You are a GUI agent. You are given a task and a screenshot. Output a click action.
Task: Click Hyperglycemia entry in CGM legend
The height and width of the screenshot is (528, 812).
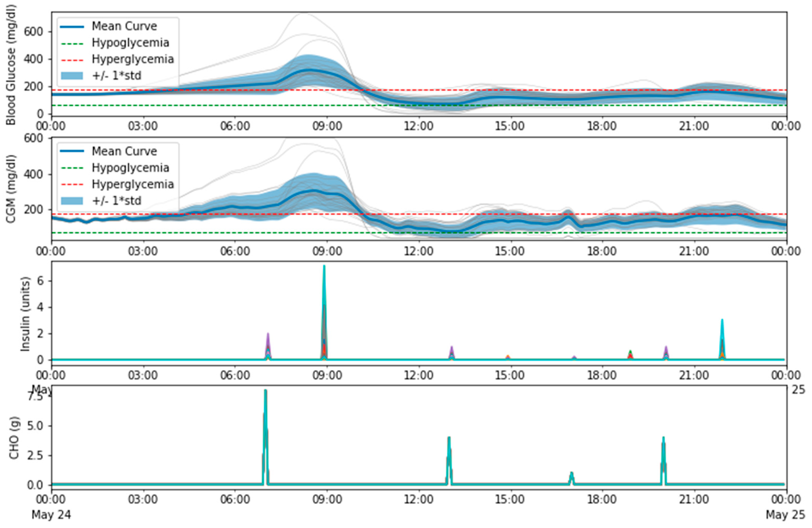pos(133,184)
